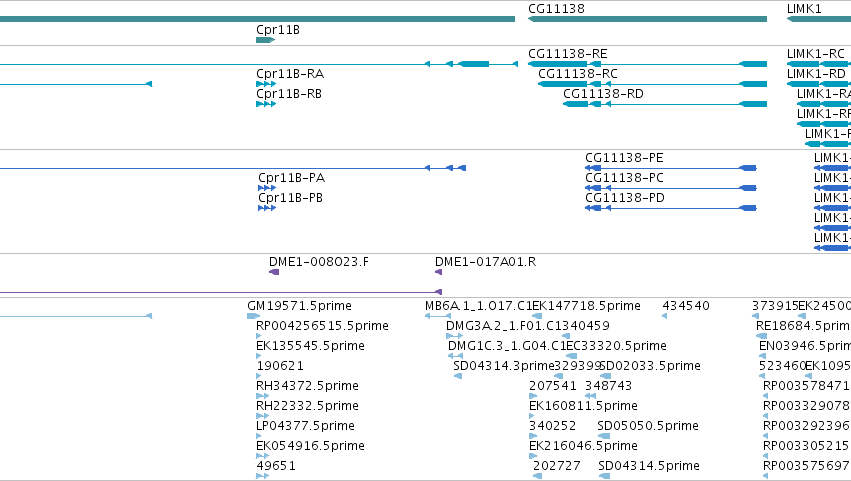Open the EK160811.5prime EST label
This screenshot has height=481, width=851.
[583, 407]
